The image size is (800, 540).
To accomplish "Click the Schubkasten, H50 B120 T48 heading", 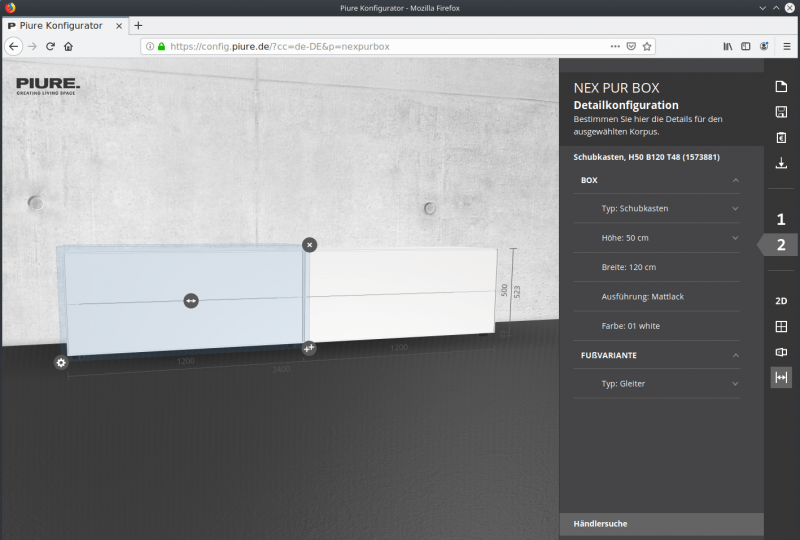I will [646, 157].
